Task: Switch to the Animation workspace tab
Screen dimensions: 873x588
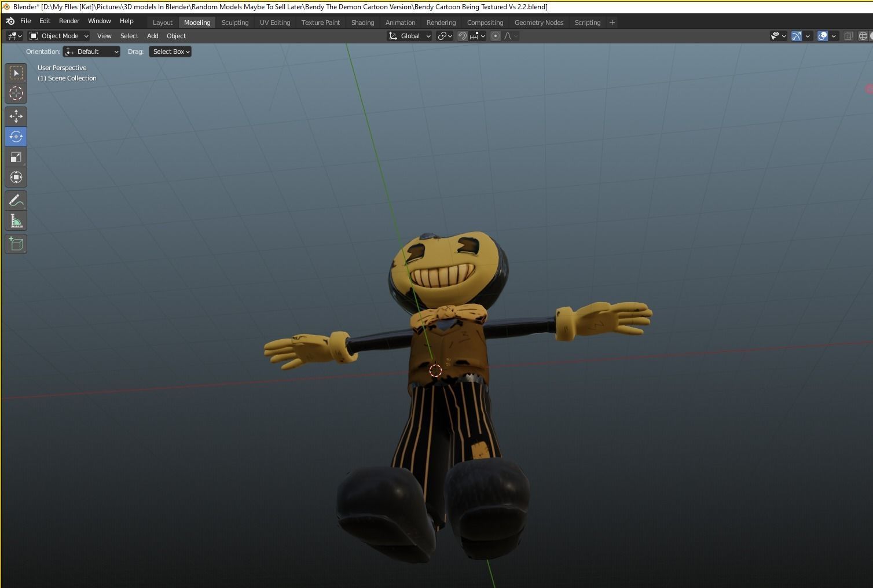Action: coord(400,23)
